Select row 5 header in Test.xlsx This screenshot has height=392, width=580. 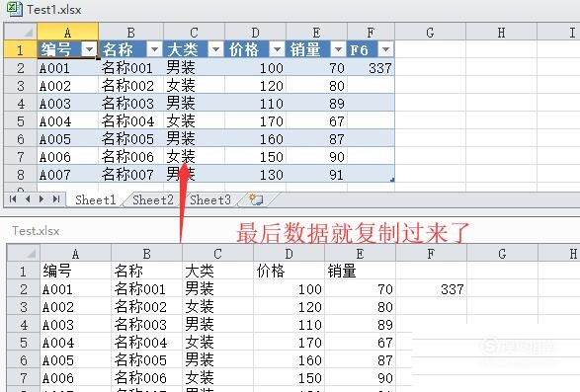24,342
